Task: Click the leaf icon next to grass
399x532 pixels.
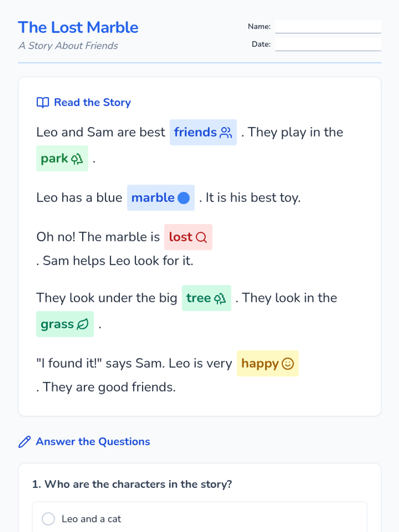Action: point(82,324)
